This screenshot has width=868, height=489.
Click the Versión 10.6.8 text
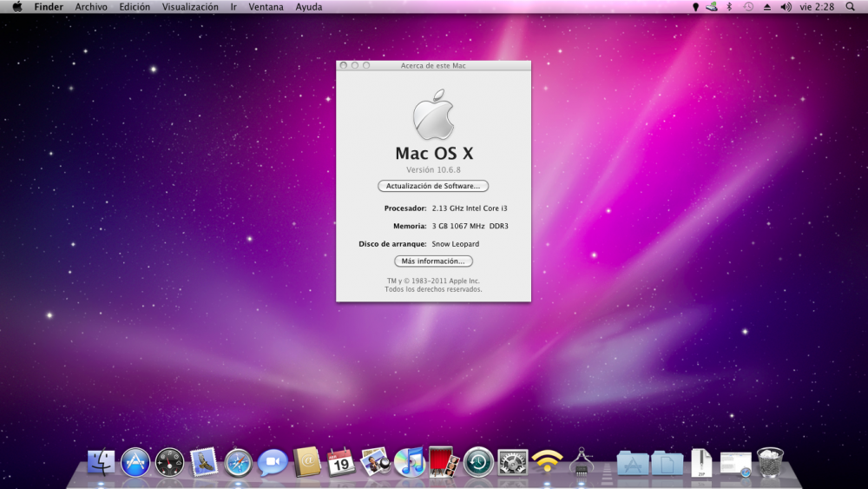click(x=433, y=169)
